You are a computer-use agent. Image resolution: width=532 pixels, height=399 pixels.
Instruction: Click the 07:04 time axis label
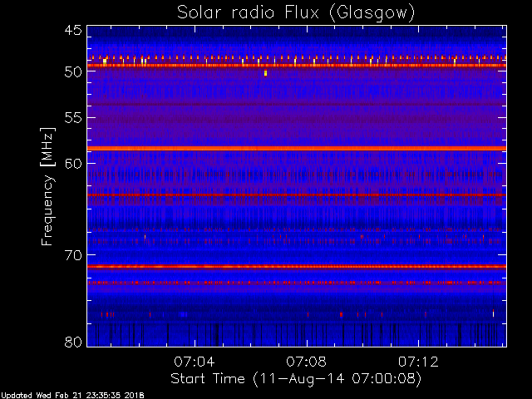pos(195,362)
